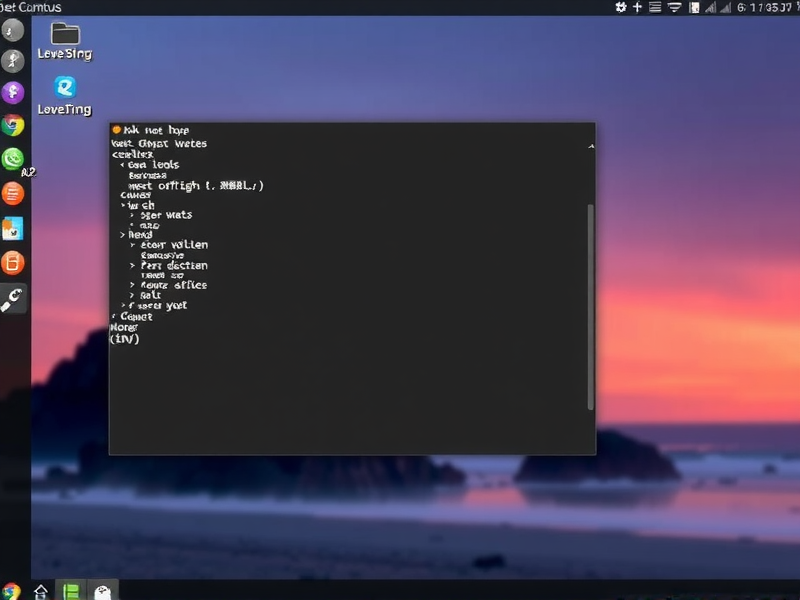Viewport: 800px width, 600px height.
Task: Open the gear settings icon in top bar
Action: (x=620, y=7)
